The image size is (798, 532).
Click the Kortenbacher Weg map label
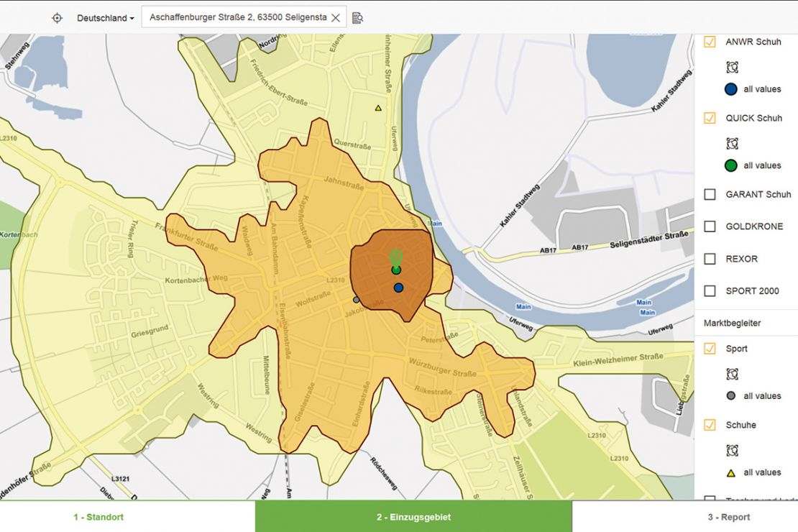196,280
